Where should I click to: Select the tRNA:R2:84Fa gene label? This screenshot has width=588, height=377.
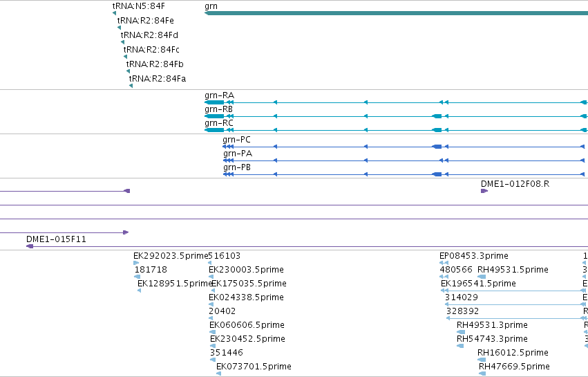158,79
